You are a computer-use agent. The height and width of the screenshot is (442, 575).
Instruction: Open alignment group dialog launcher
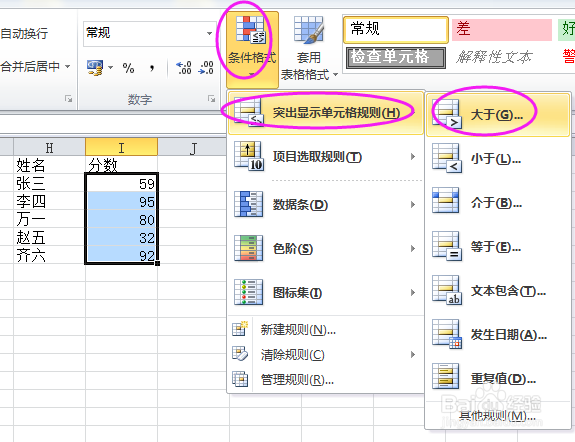point(68,98)
